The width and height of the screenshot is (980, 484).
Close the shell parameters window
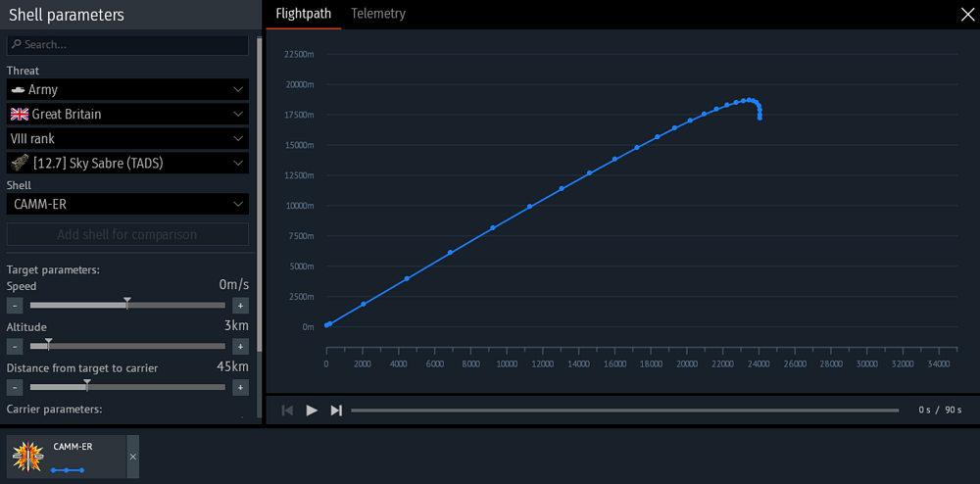pos(967,15)
